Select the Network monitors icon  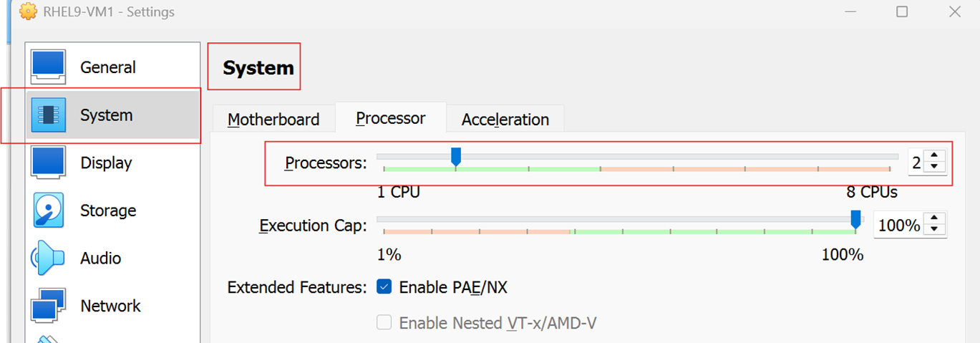pyautogui.click(x=49, y=306)
